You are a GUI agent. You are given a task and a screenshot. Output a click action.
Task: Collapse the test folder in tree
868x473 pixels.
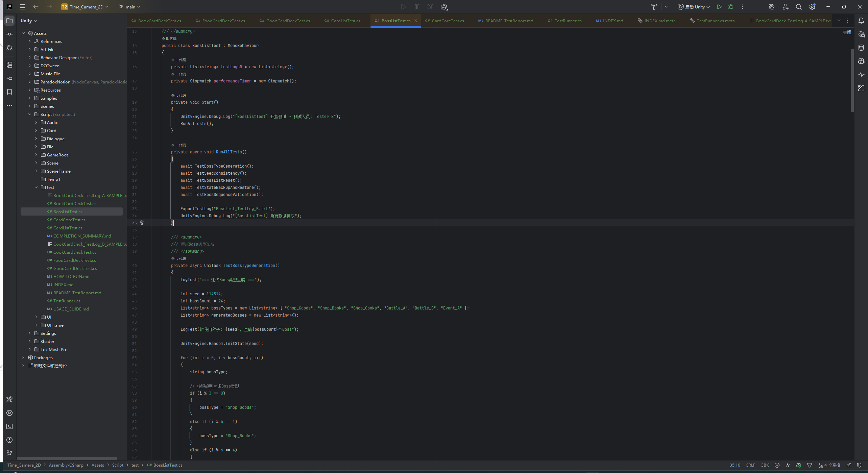pyautogui.click(x=36, y=187)
